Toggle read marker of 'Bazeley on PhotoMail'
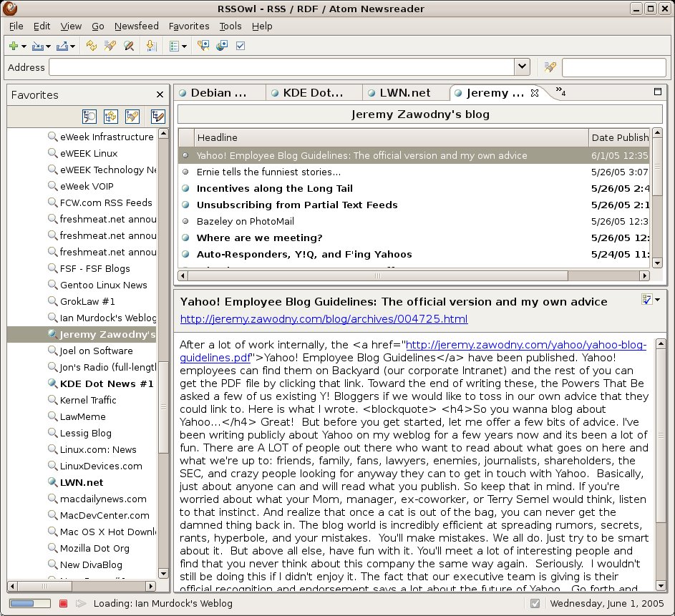Viewport: 675px width, 616px height. tap(185, 222)
